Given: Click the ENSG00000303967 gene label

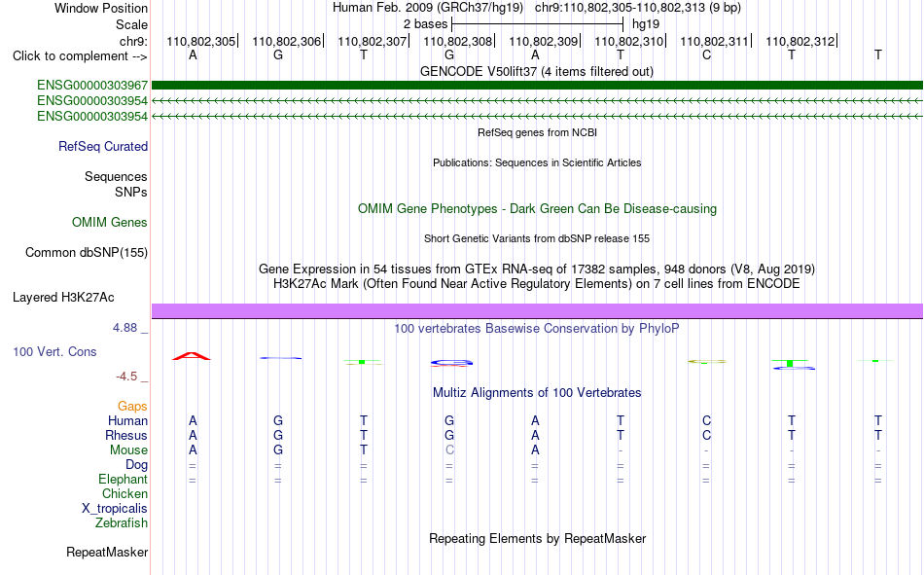Looking at the screenshot, I should tap(92, 86).
